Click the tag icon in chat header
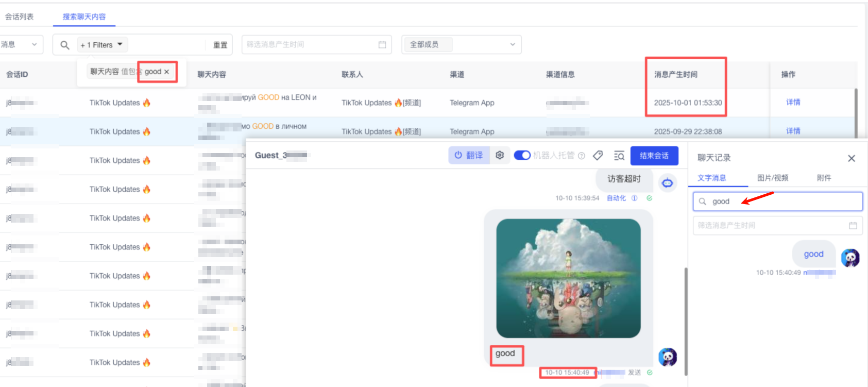868x387 pixels. [x=598, y=155]
